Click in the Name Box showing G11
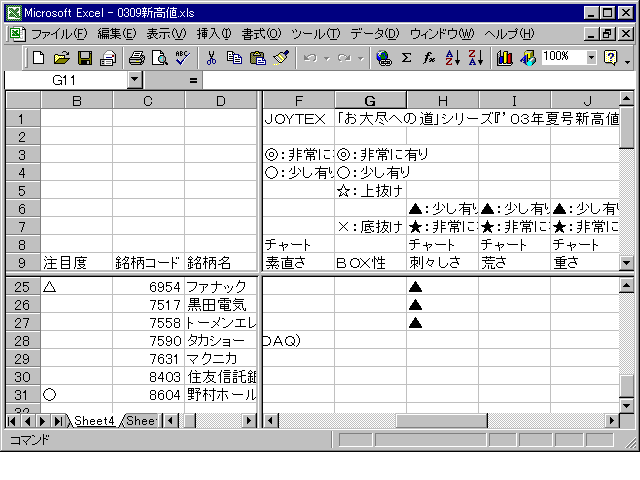This screenshot has height=480, width=640. [65, 80]
